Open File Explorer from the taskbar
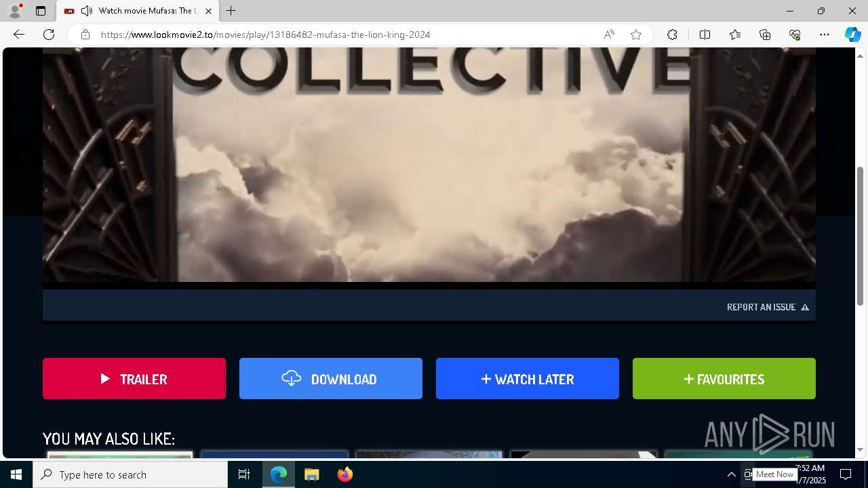Viewport: 868px width, 488px height. (x=312, y=474)
